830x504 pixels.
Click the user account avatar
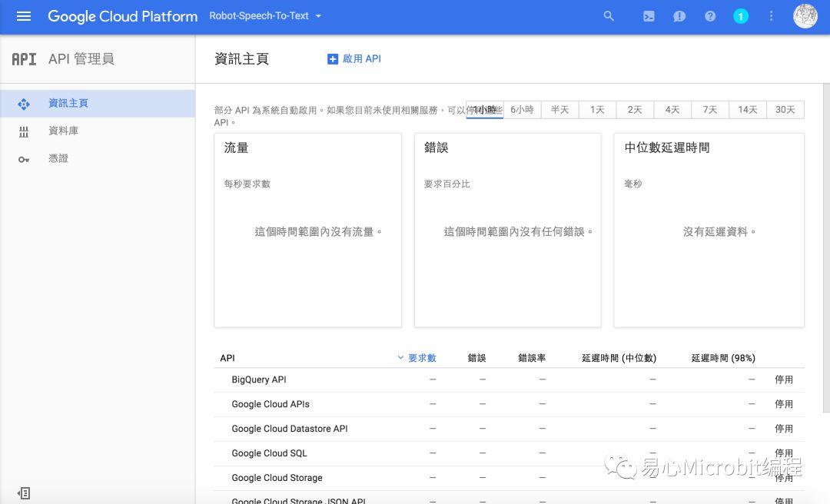pyautogui.click(x=805, y=16)
